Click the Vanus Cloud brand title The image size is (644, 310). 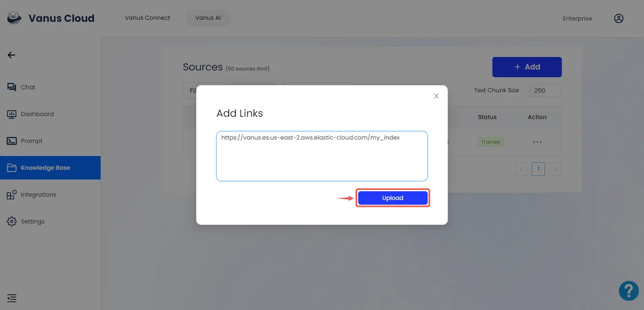click(x=61, y=18)
